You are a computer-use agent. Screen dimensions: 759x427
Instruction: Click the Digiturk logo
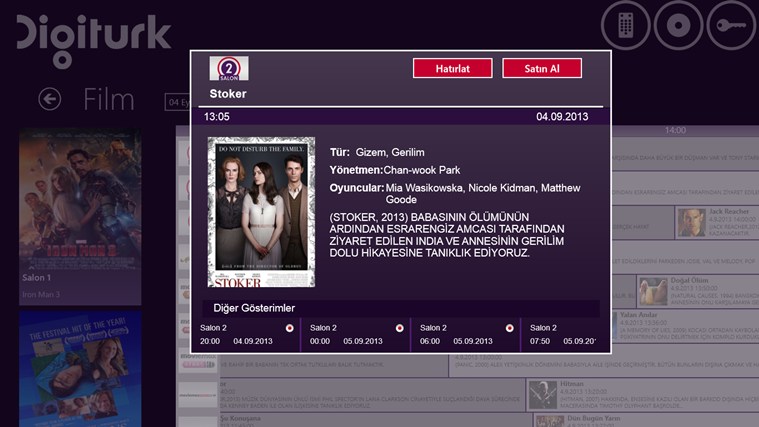(93, 40)
